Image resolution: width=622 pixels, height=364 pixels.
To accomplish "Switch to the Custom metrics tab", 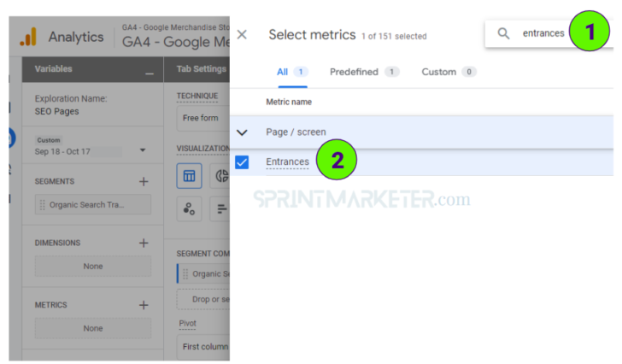I will click(x=439, y=72).
